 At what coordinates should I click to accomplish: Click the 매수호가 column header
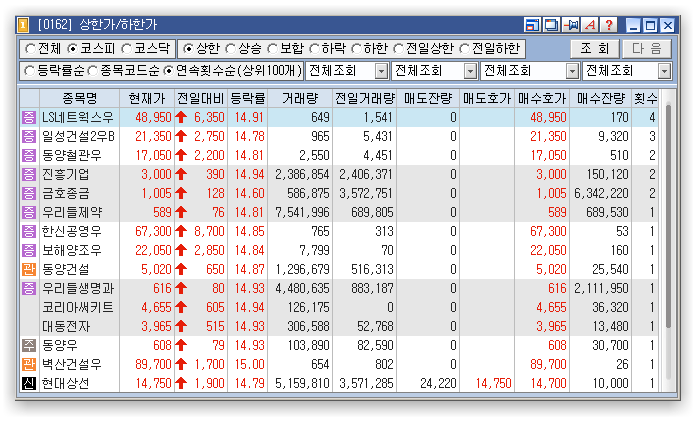[542, 99]
